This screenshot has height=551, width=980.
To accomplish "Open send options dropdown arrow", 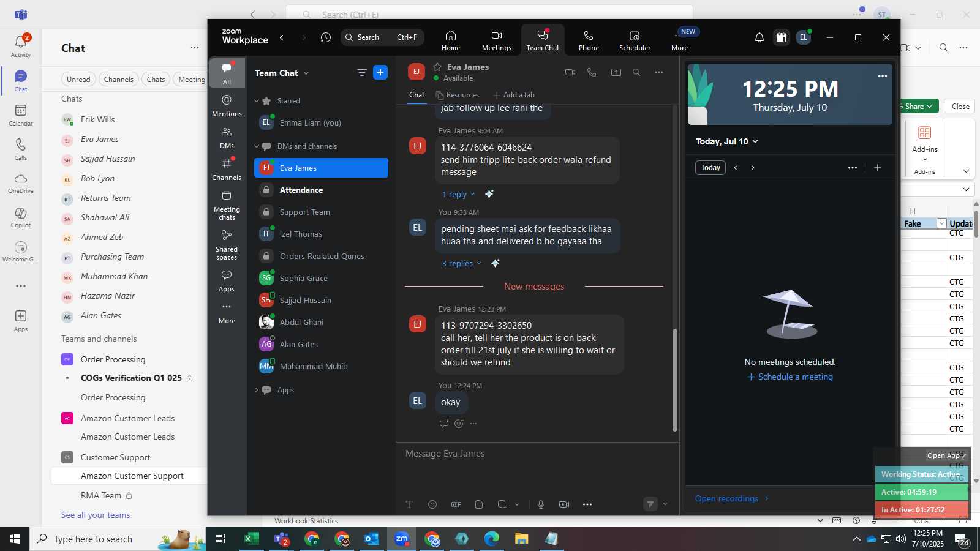I will point(665,504).
